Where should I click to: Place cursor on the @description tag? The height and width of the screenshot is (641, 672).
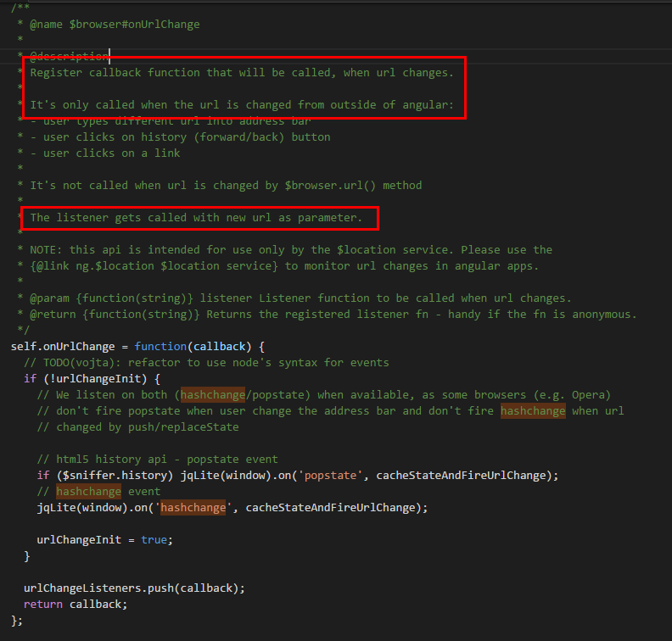69,56
